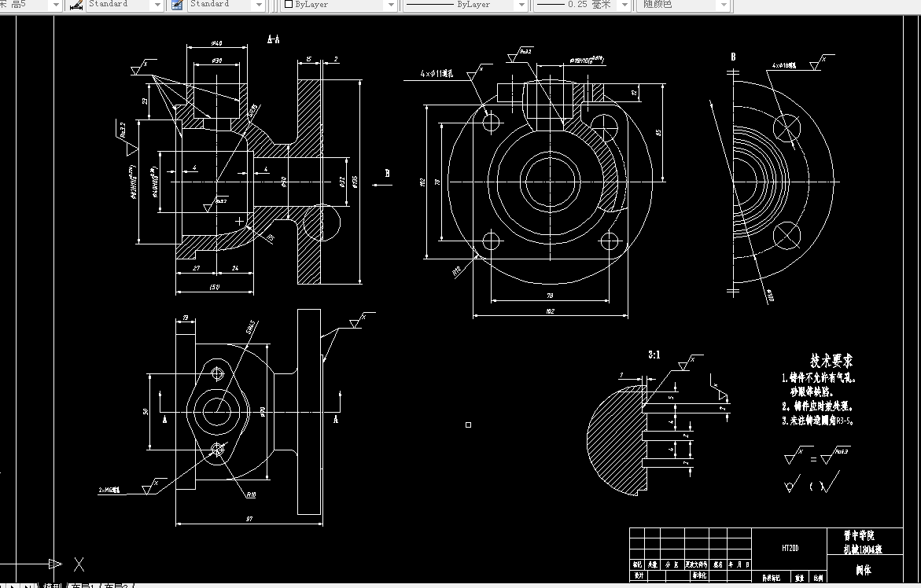Open the table style Standard dropdown
921x588 pixels.
(259, 5)
